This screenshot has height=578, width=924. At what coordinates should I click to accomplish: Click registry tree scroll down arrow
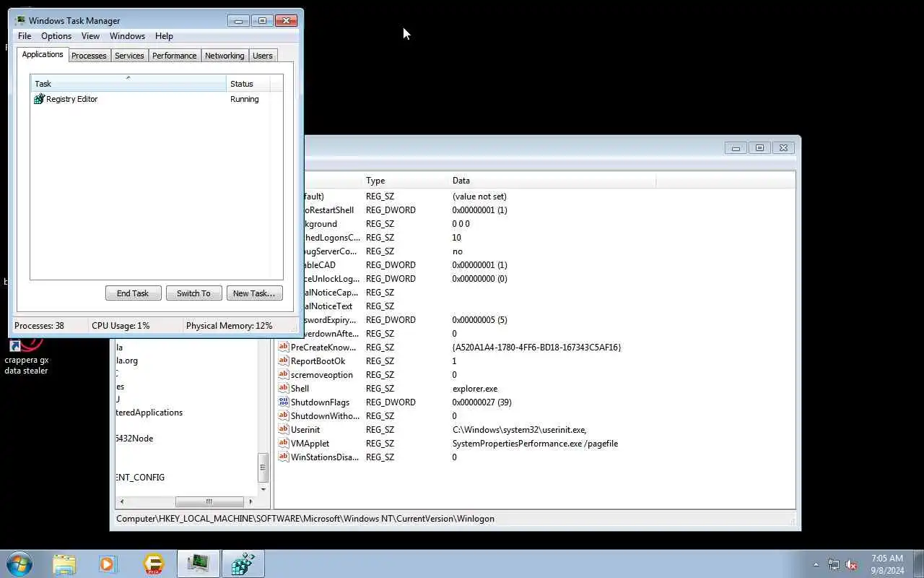[x=263, y=489]
